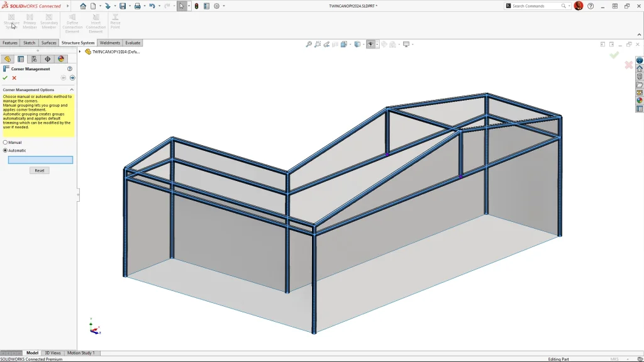
Task: Click the Zoom to Fit icon
Action: click(x=309, y=45)
